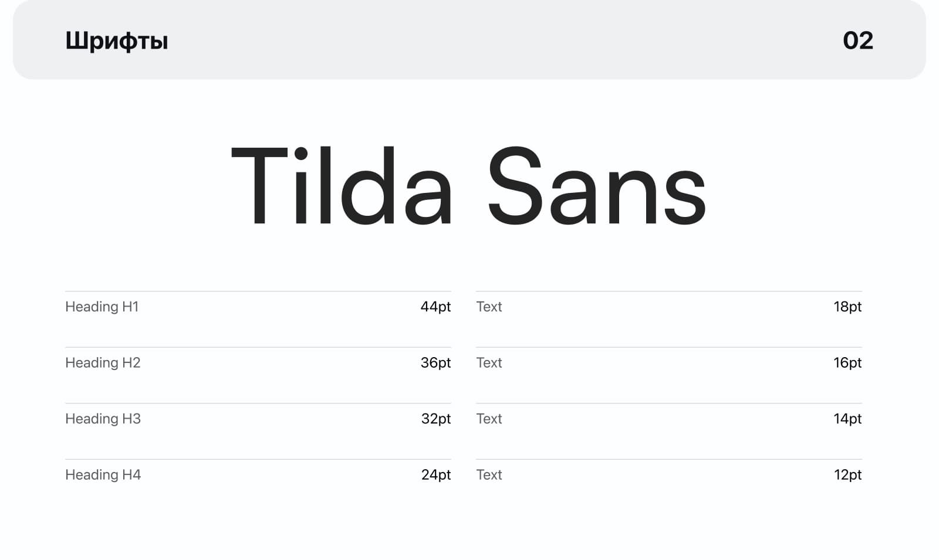
Task: Click the 24pt size value
Action: pos(435,475)
